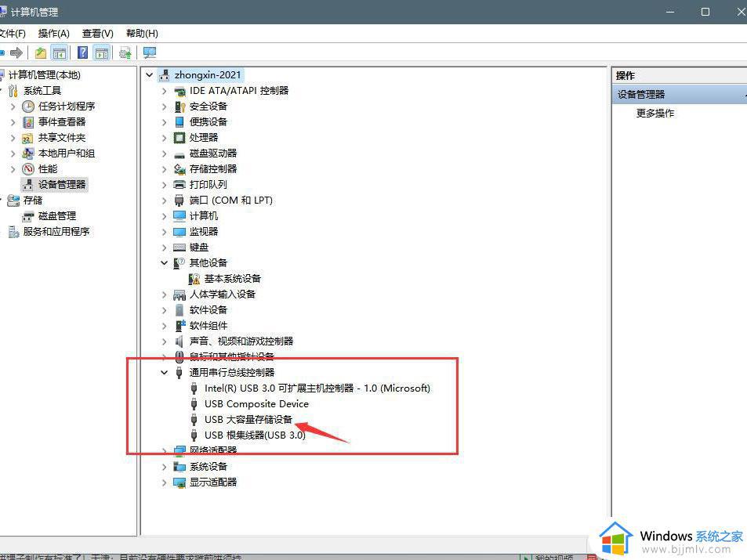
Task: Click the keyboard device icon
Action: click(x=179, y=247)
